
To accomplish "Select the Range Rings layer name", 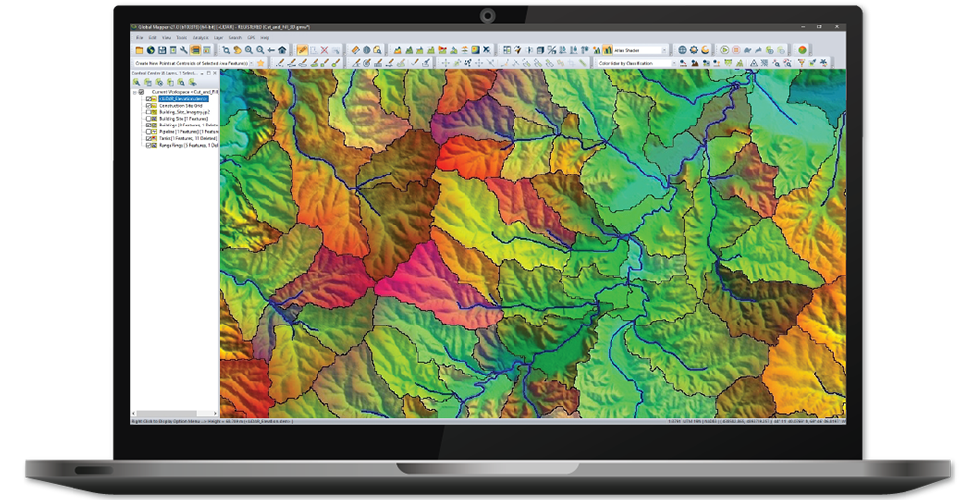I will click(188, 145).
